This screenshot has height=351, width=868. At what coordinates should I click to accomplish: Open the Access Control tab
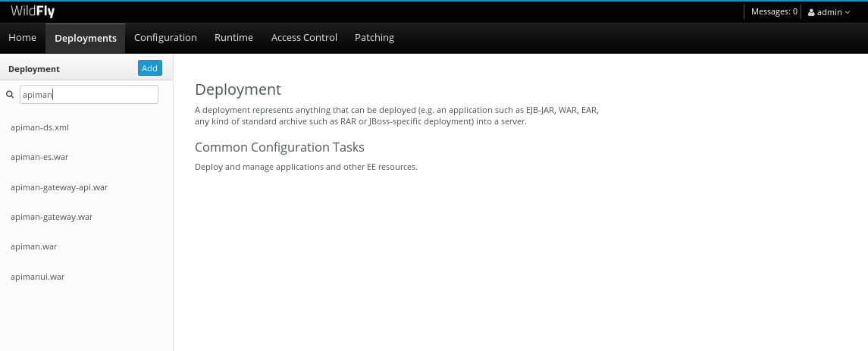tap(304, 38)
